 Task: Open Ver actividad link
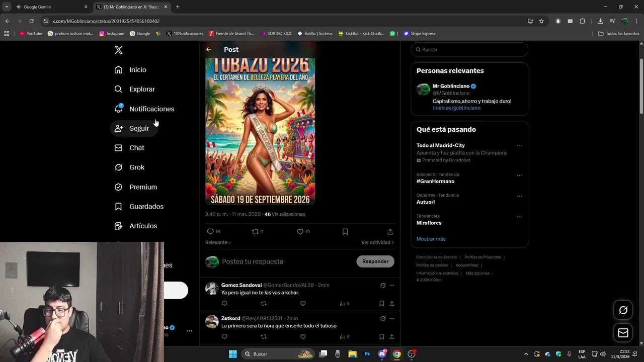click(x=377, y=242)
